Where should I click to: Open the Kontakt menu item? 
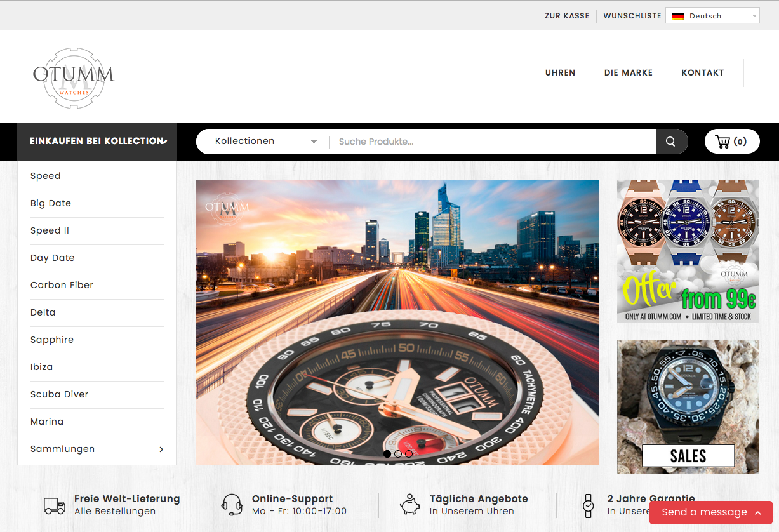(703, 72)
